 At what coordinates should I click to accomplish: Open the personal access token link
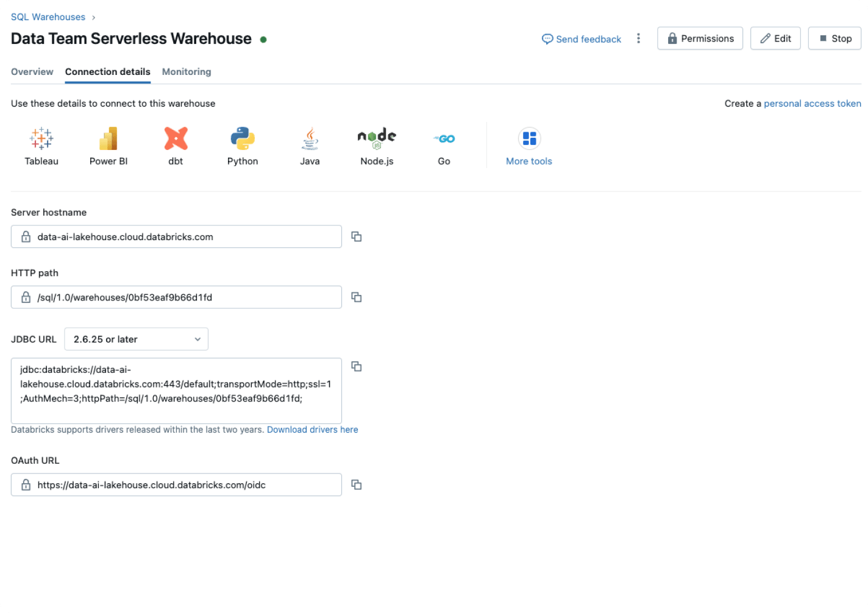click(x=812, y=104)
